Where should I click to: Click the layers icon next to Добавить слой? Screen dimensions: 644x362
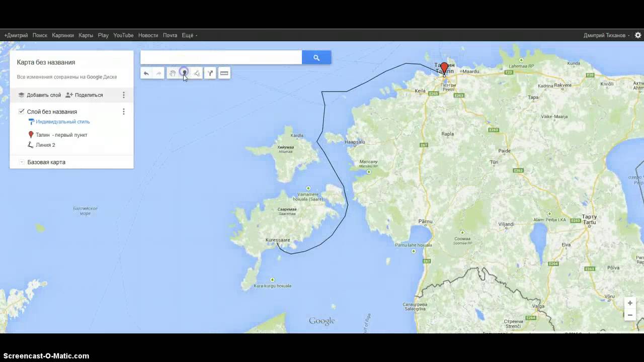click(21, 95)
